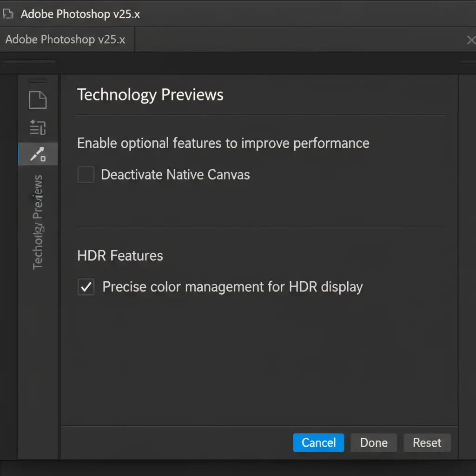Enable the Deactivate Native Canvas checkbox
The height and width of the screenshot is (476, 476).
[86, 175]
